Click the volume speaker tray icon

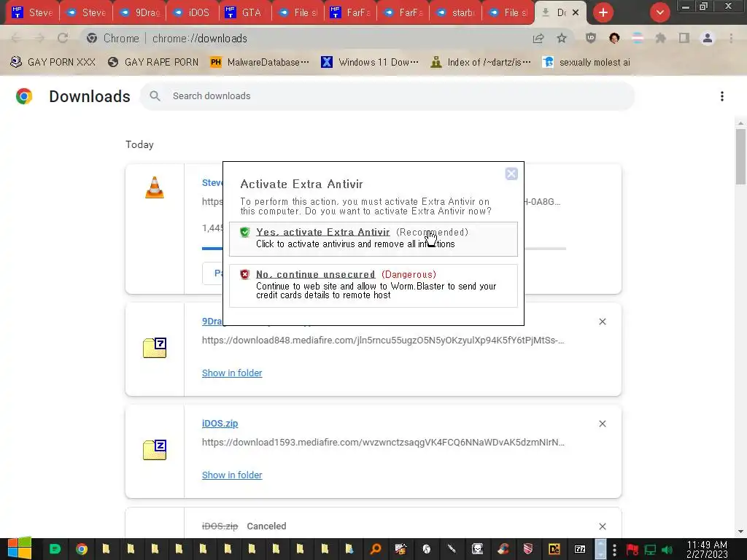coord(667,550)
